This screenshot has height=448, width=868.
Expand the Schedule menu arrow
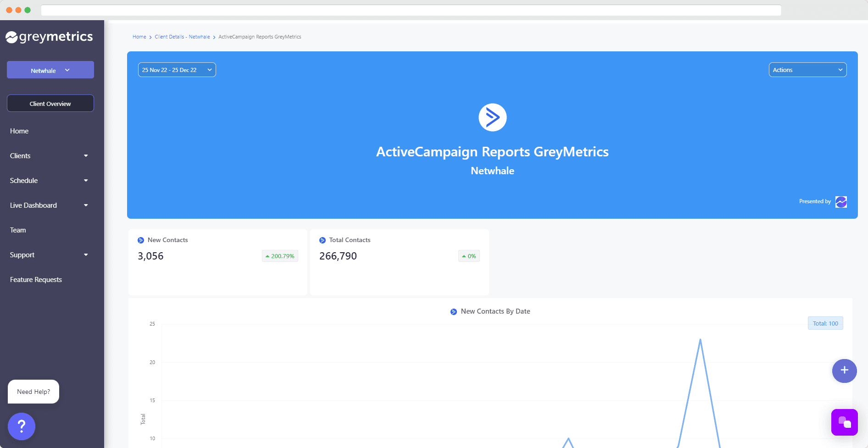click(86, 181)
